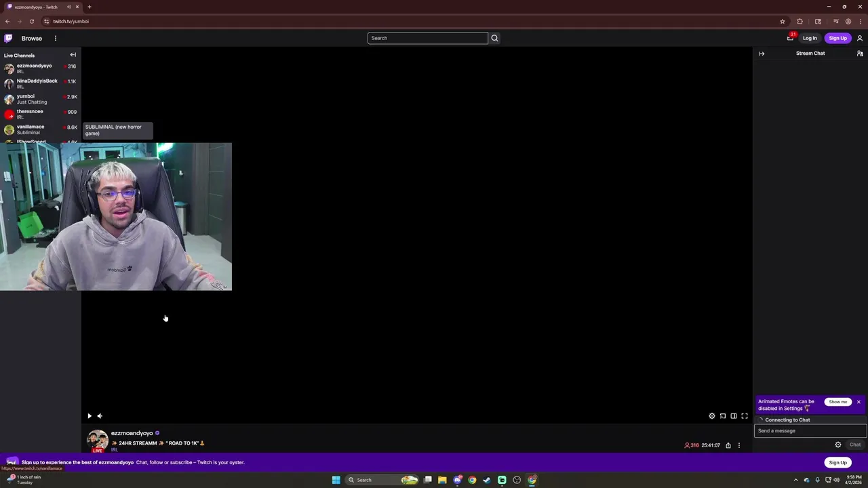Screen dimensions: 868x488
Task: Click the ezzmoandyoyo streamer name
Action: click(132, 433)
